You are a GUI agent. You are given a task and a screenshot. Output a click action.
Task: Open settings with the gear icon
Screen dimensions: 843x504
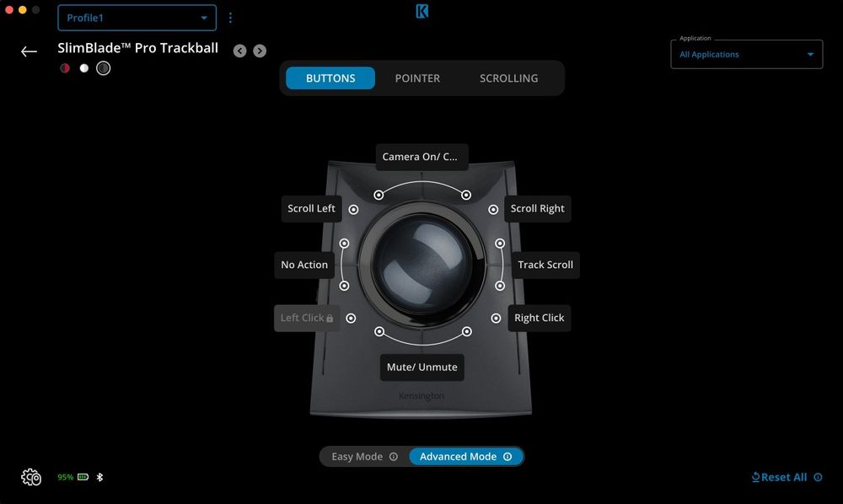(30, 477)
